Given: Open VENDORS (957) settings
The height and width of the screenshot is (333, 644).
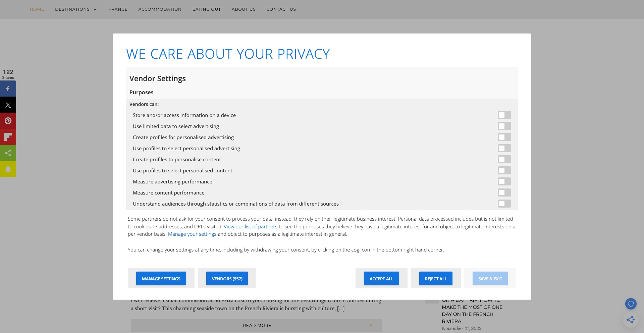Looking at the screenshot, I should coord(227,278).
